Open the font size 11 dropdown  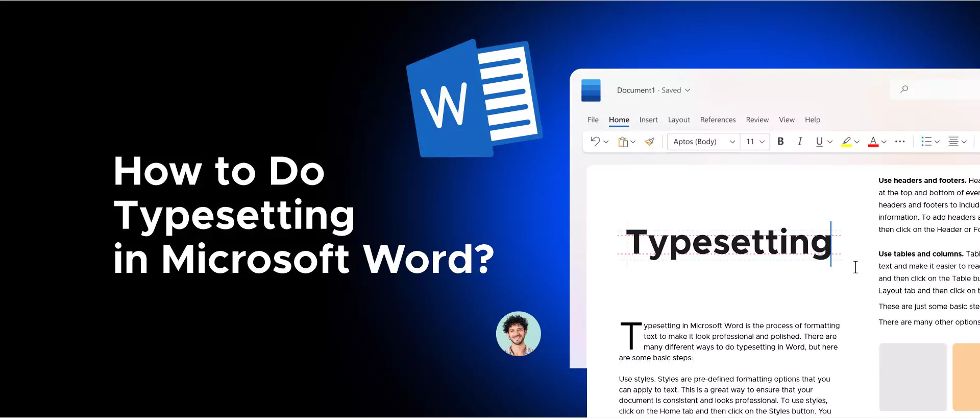coord(755,142)
